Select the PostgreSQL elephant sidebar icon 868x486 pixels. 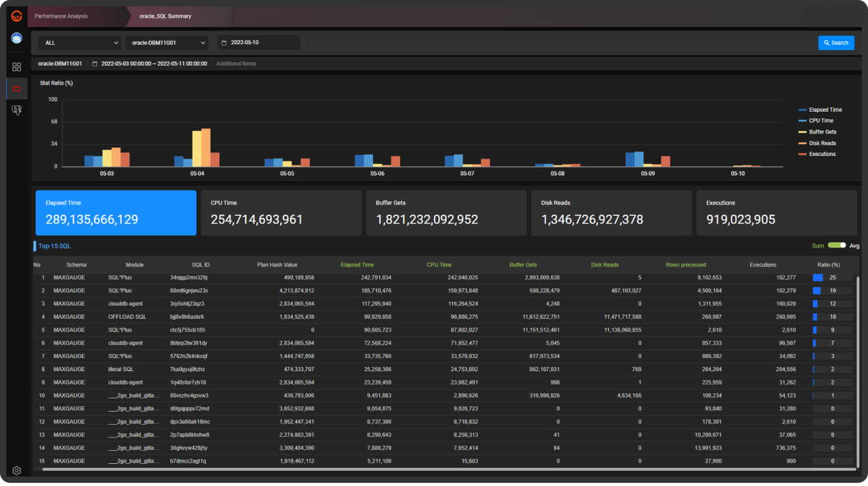16,110
